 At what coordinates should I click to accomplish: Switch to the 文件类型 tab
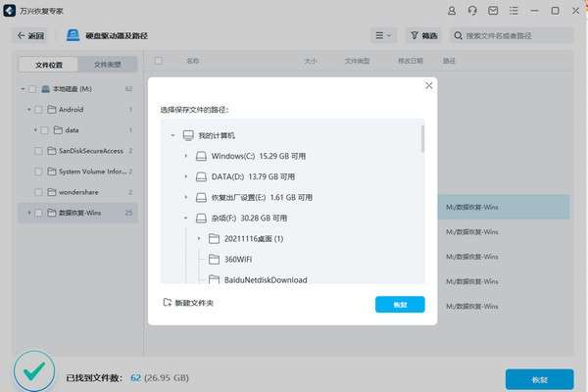pyautogui.click(x=108, y=65)
